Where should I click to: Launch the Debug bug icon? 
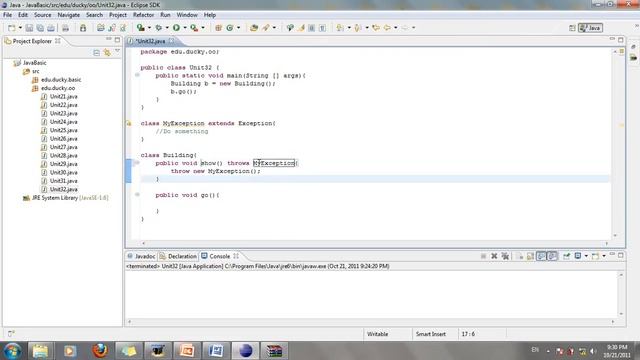tap(158, 28)
